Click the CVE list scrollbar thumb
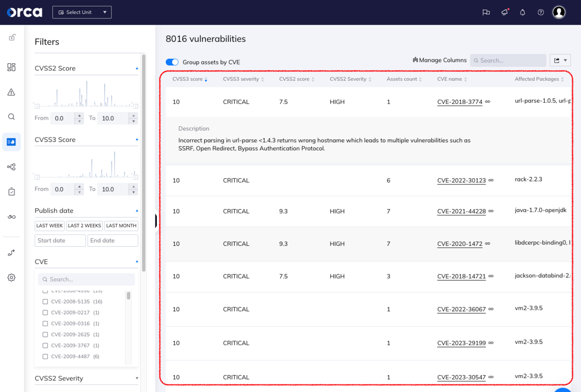Screen dimensions: 581x392 point(128,296)
